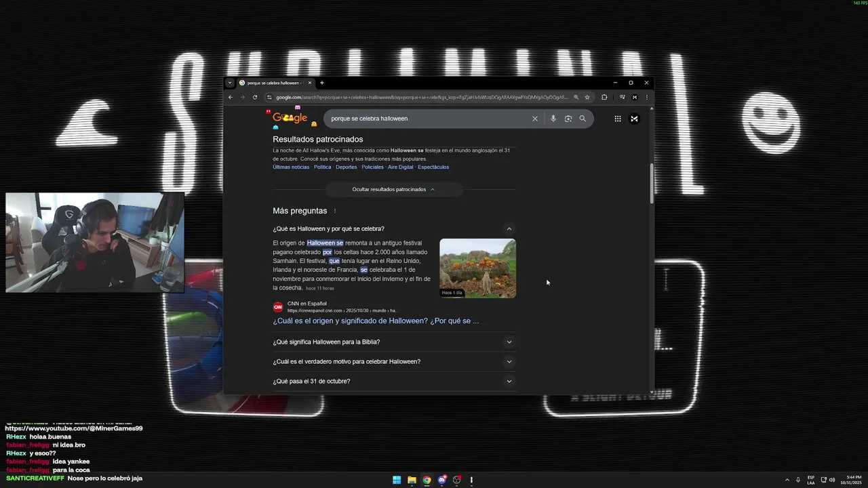The image size is (868, 488).
Task: Switch to Chrome in the taskbar
Action: point(427,480)
